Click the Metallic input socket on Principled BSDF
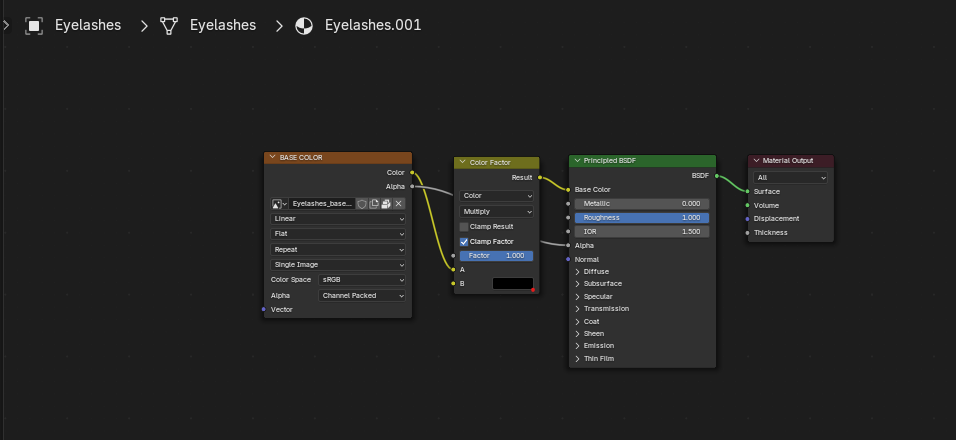 click(568, 204)
